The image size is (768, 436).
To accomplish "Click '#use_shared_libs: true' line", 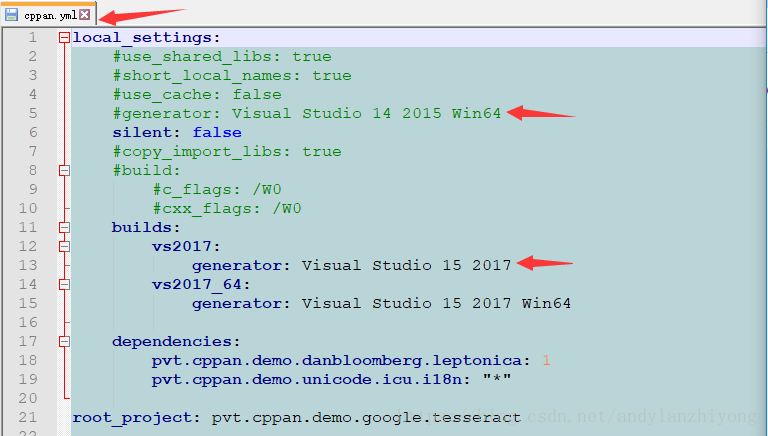I will pos(222,57).
